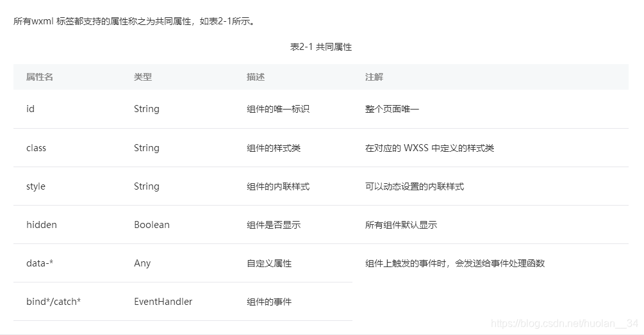
Task: Click the note 所有组件默认显示
Action: pyautogui.click(x=401, y=225)
